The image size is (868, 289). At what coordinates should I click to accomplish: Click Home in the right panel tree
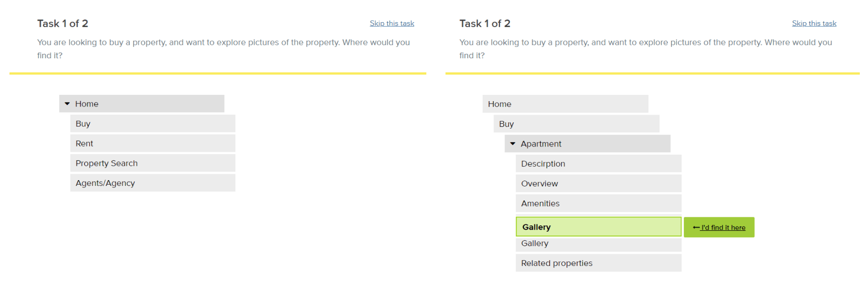tap(500, 104)
